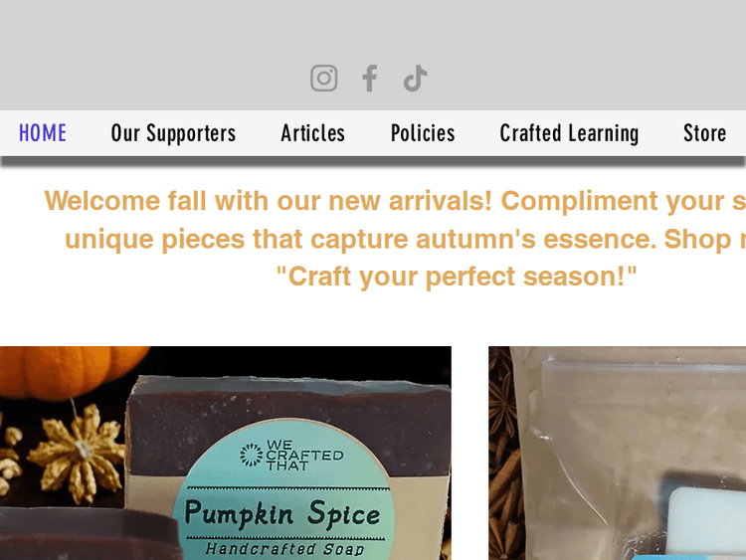Click the "Pumpkin Spice" text on the label

[282, 514]
